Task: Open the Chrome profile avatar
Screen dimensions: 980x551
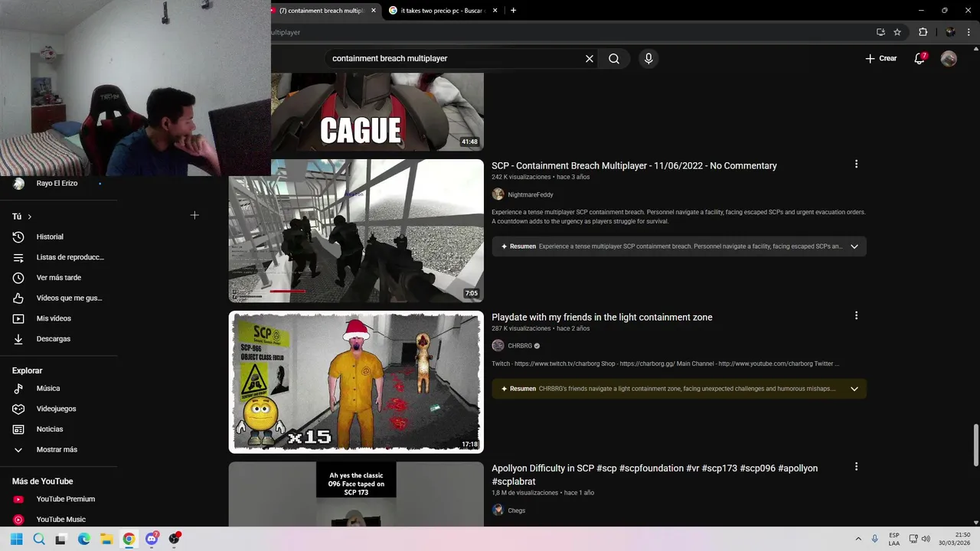Action: 950,32
